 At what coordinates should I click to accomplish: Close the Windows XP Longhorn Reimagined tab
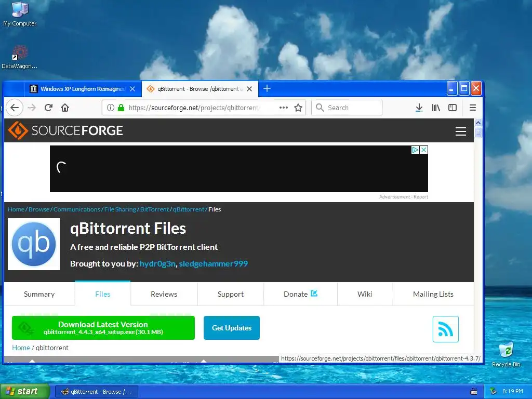(132, 89)
